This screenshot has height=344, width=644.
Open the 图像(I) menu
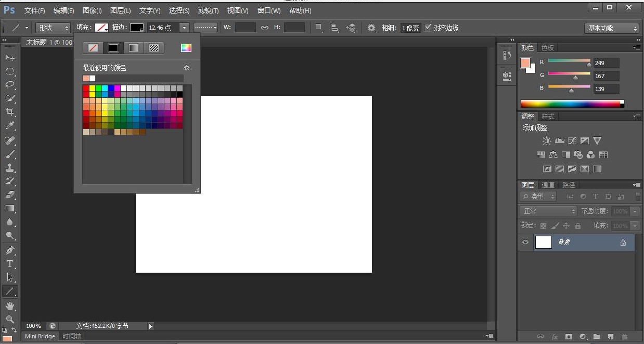pyautogui.click(x=92, y=10)
